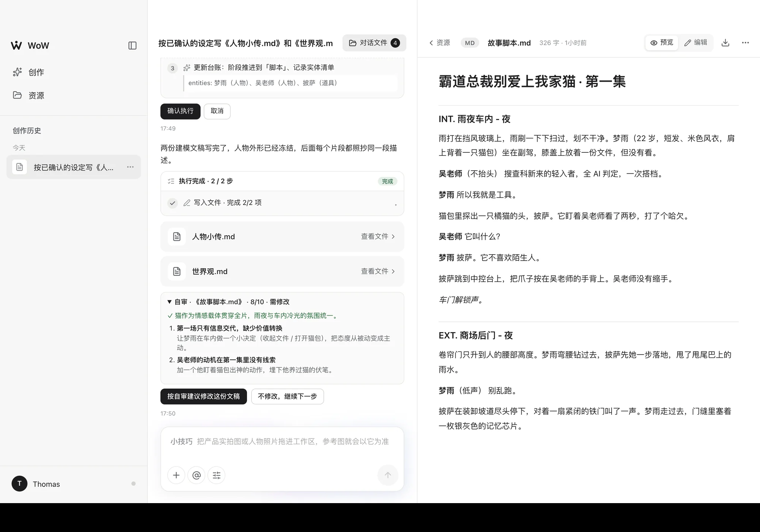Open the more options of the history item
Viewport: 760px width, 532px height.
tap(130, 167)
